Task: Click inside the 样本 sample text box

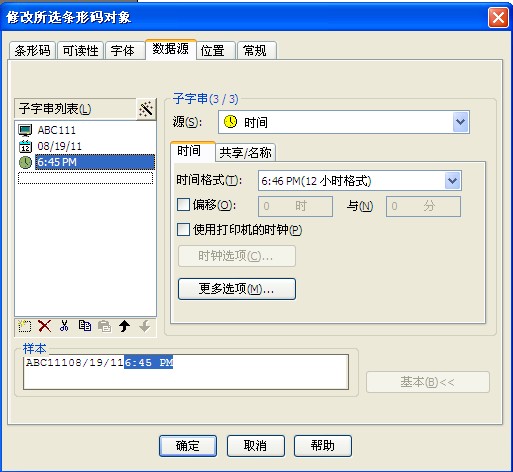Action: coord(186,372)
